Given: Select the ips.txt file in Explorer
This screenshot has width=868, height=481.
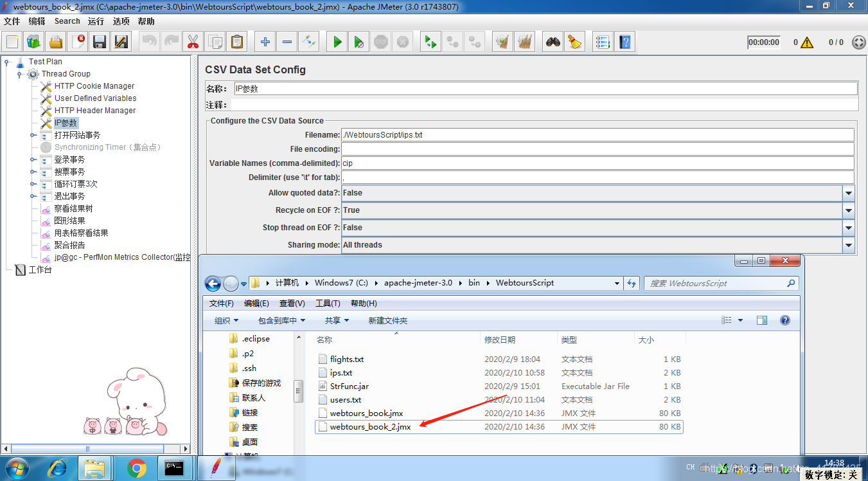Looking at the screenshot, I should click(341, 373).
